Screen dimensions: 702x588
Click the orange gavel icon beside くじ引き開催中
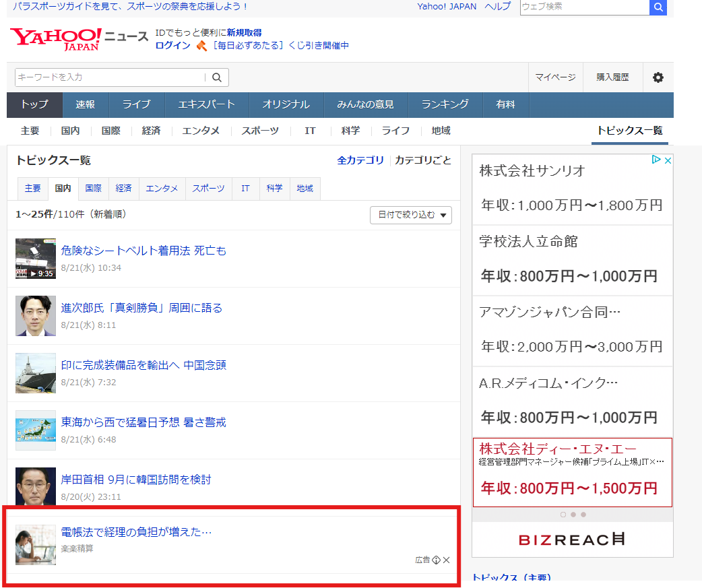coord(202,46)
